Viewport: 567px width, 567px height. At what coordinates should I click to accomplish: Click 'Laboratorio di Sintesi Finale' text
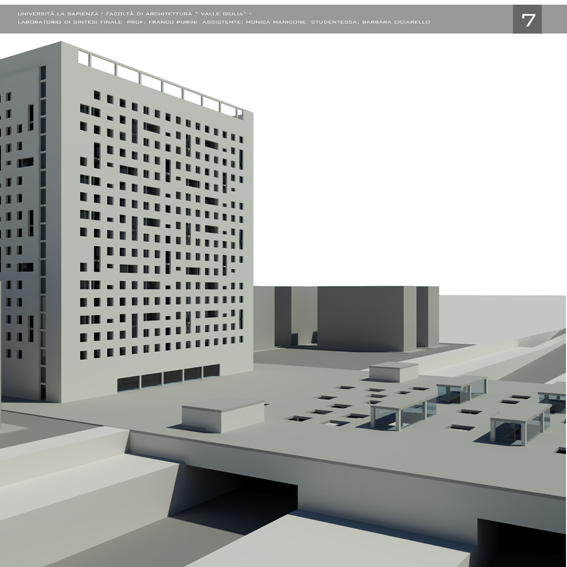(x=69, y=22)
